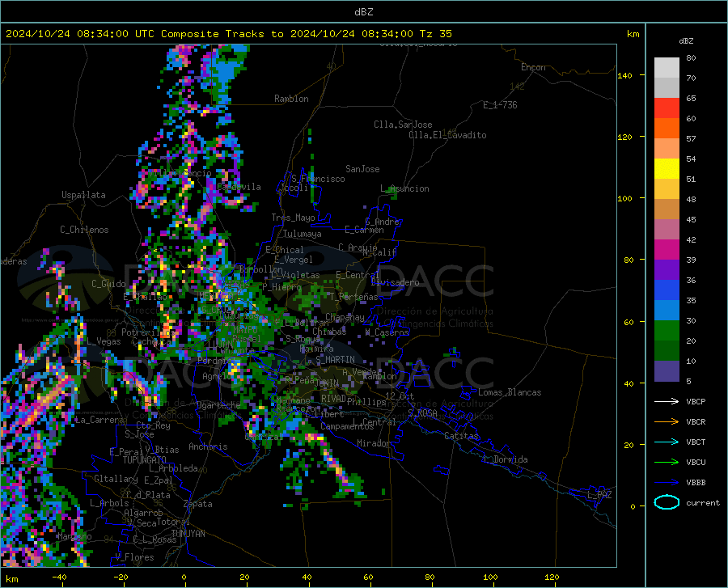
Task: Click the 'S_Francisco' map label
Action: 318,179
